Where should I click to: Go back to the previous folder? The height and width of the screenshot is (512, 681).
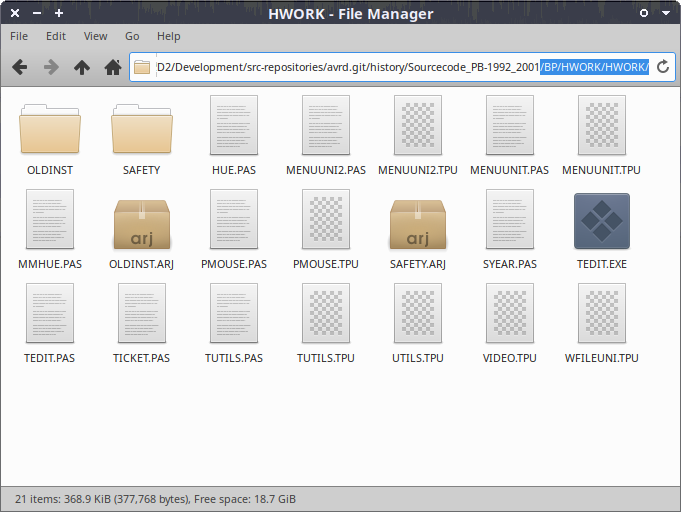coord(19,67)
